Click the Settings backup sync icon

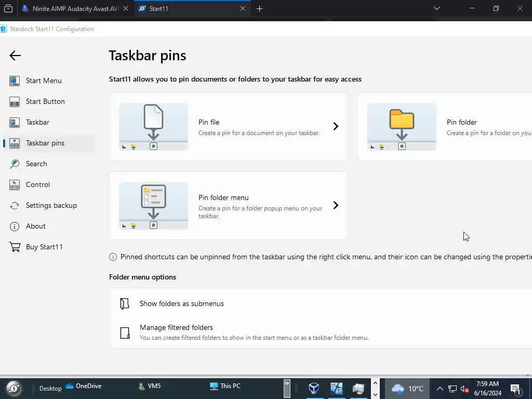[x=14, y=206]
